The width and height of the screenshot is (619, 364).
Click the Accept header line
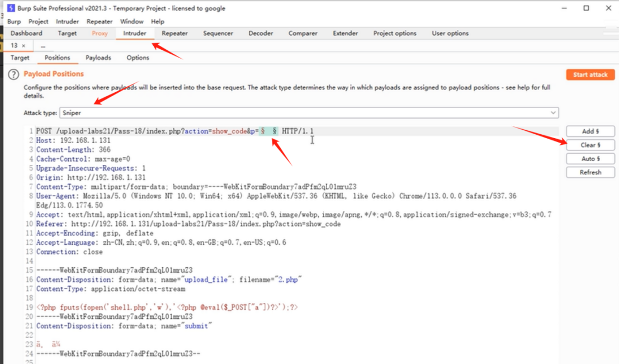click(294, 215)
